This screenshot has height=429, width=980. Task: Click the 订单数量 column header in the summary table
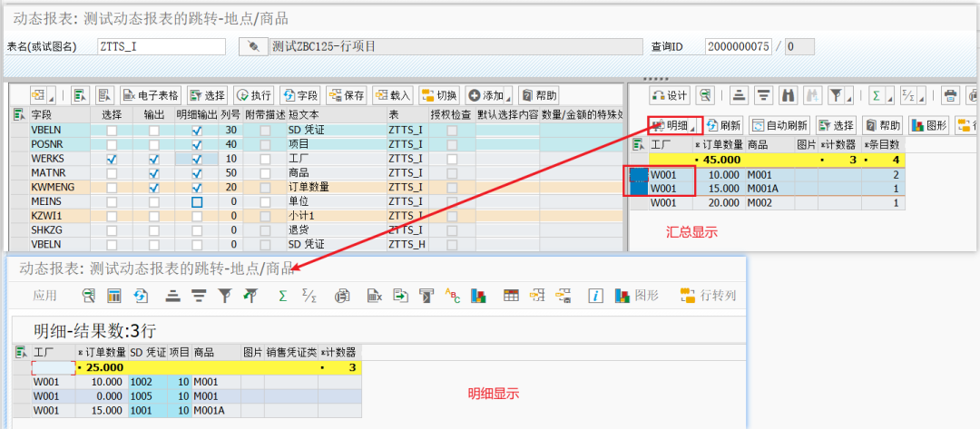click(x=718, y=145)
